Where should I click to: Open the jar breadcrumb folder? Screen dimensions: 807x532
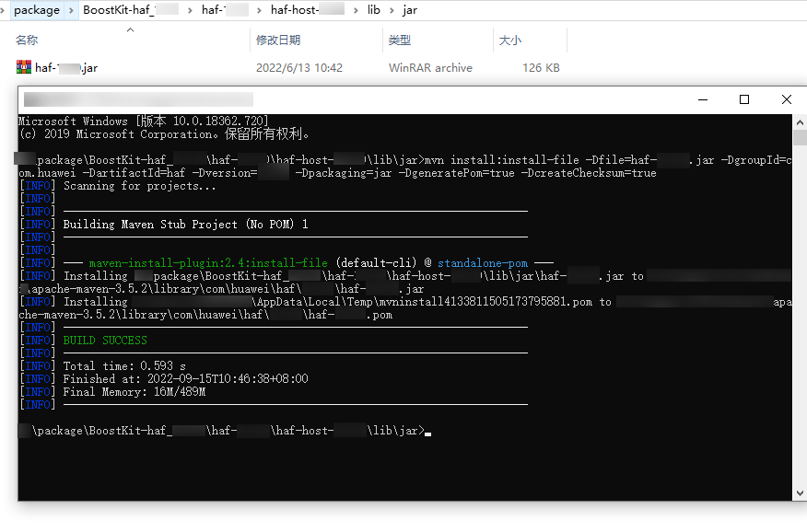[410, 10]
